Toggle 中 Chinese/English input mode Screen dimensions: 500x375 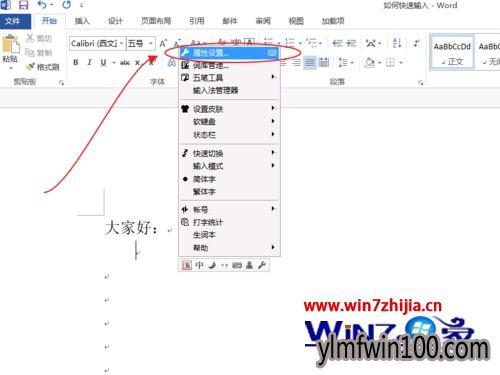click(199, 265)
